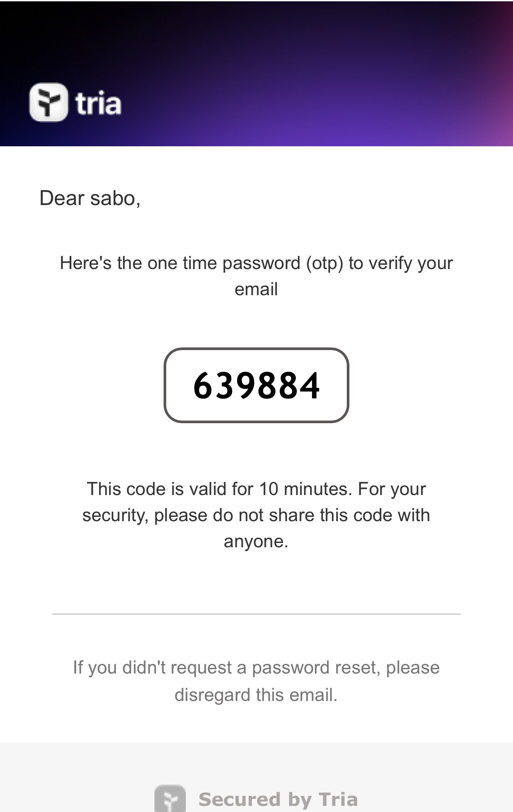This screenshot has height=812, width=513.
Task: Click the word "Dear" in the greeting
Action: point(61,198)
